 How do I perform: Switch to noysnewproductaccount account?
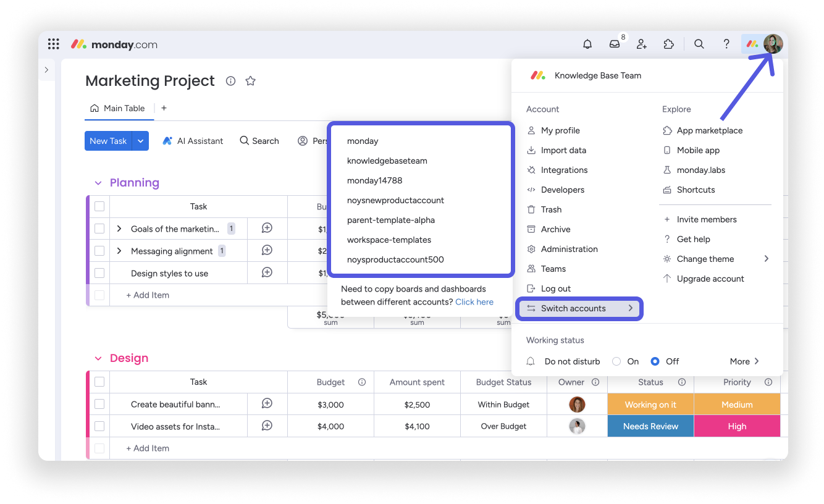tap(396, 200)
